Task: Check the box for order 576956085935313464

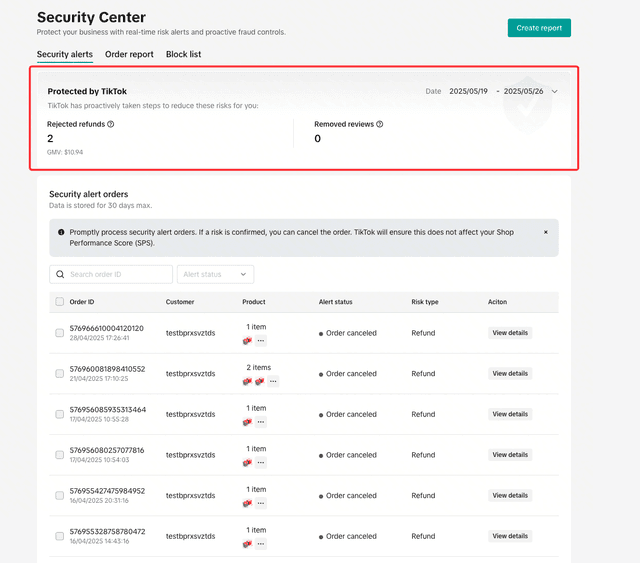Action: [x=60, y=414]
